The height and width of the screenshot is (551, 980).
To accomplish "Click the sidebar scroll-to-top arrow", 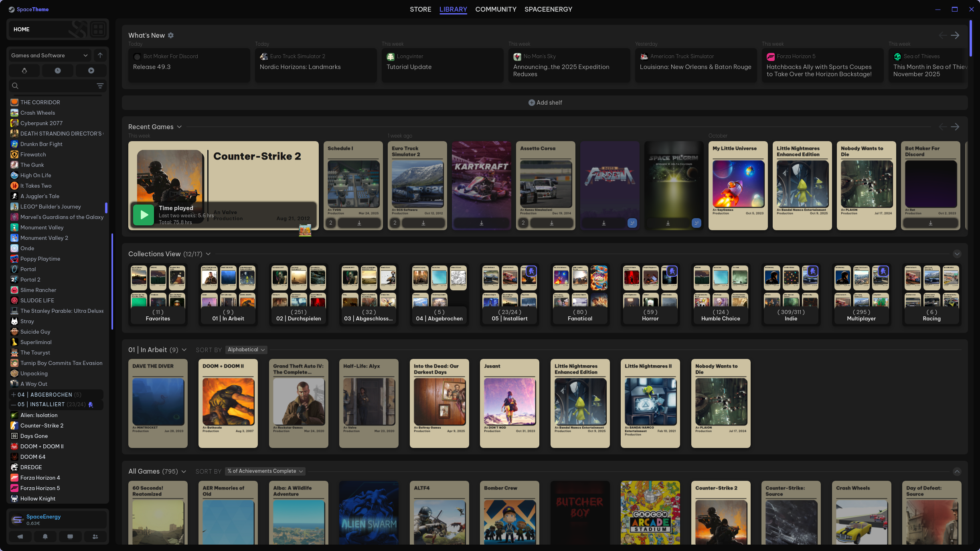I will (100, 55).
